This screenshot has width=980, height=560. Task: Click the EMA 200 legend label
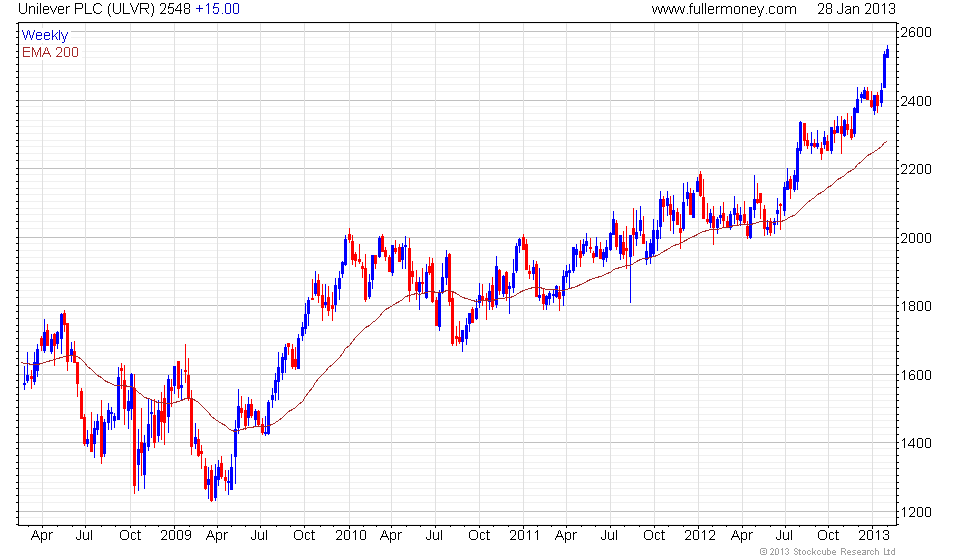[51, 52]
